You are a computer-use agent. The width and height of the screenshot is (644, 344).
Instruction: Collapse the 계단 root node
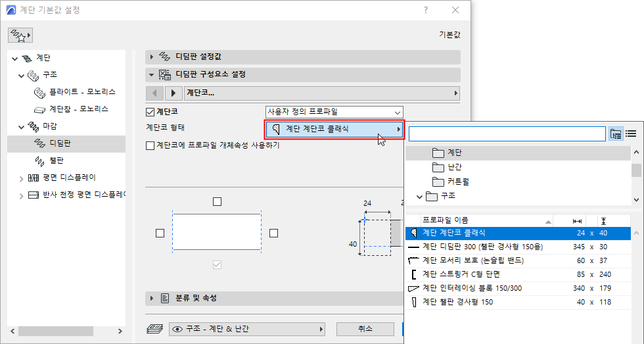(x=14, y=59)
